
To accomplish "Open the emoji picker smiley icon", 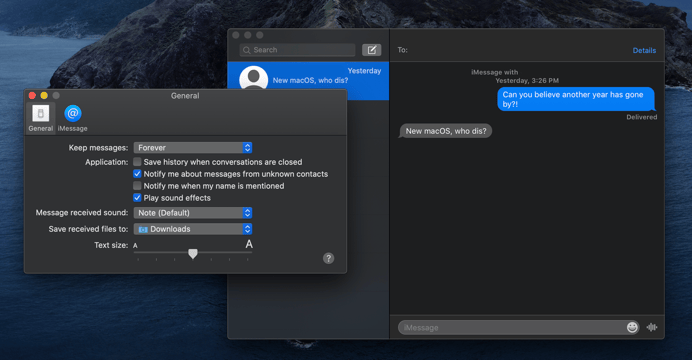I will pyautogui.click(x=632, y=327).
